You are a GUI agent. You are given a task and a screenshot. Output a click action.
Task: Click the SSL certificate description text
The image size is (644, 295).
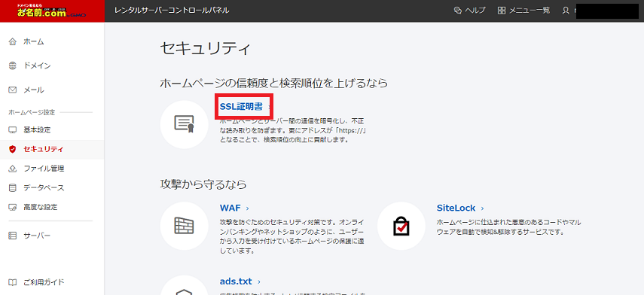click(x=292, y=130)
